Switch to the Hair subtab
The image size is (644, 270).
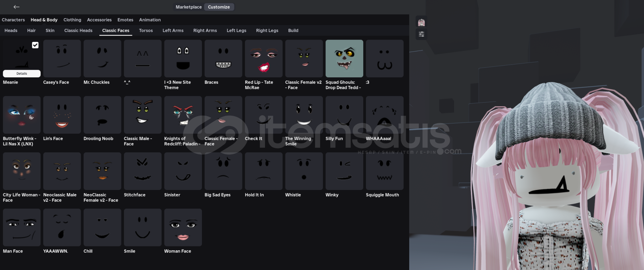point(32,30)
